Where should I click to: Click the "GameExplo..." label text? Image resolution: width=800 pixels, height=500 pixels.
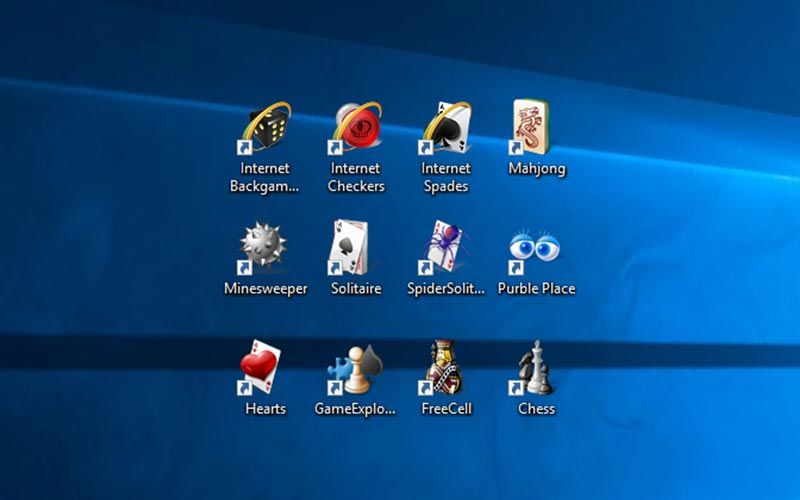(355, 409)
